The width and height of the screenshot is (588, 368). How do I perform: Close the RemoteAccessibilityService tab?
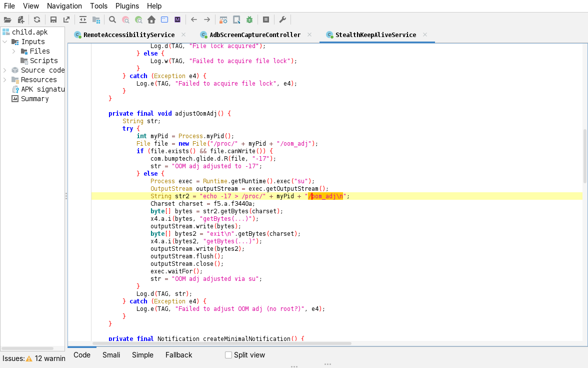[183, 35]
